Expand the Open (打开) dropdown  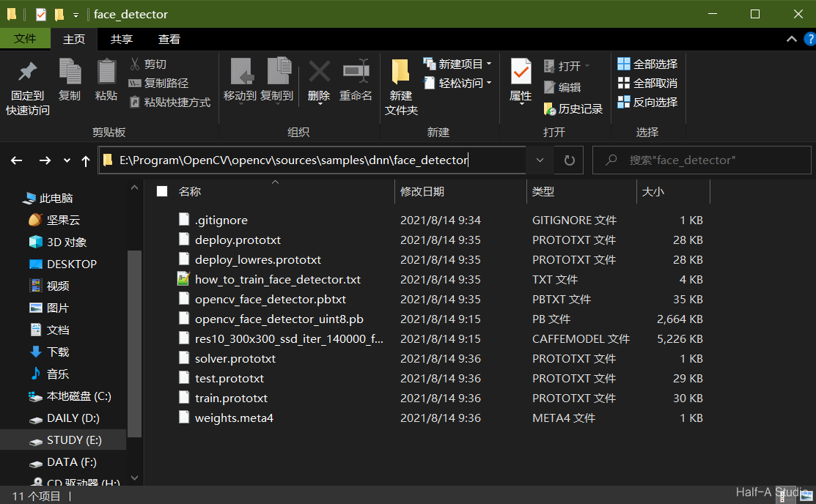click(587, 65)
